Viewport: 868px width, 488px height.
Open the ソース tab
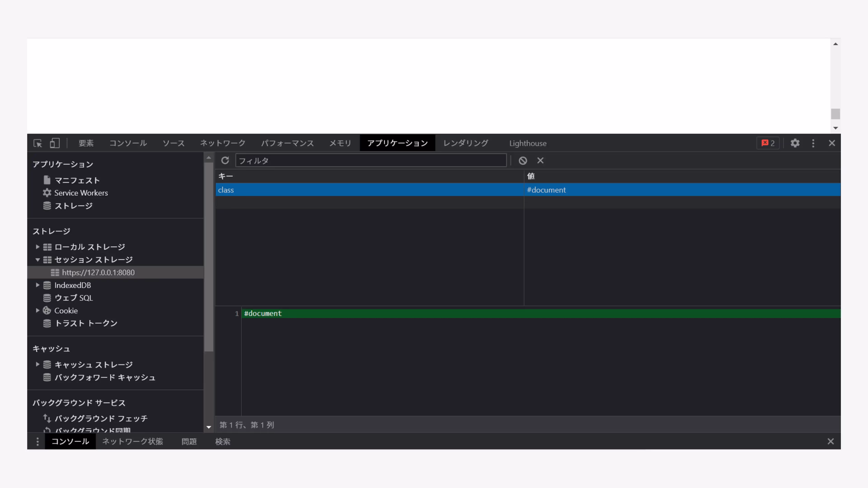[x=174, y=143]
